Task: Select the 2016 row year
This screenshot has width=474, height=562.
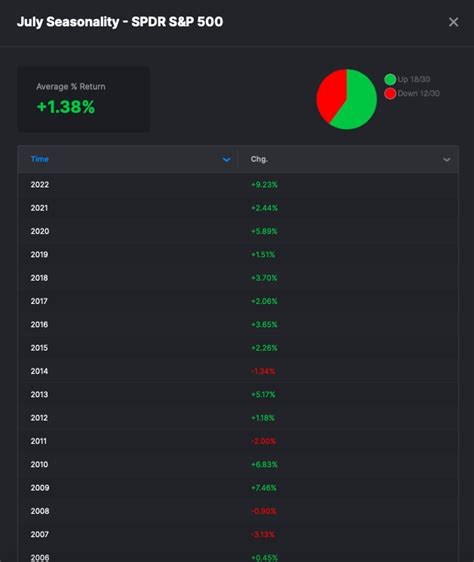Action: [x=39, y=324]
